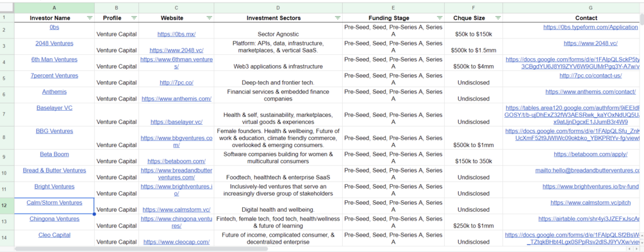Open the 6th Man Ventures investor link
Viewport: 644px width, 252px height.
point(54,59)
